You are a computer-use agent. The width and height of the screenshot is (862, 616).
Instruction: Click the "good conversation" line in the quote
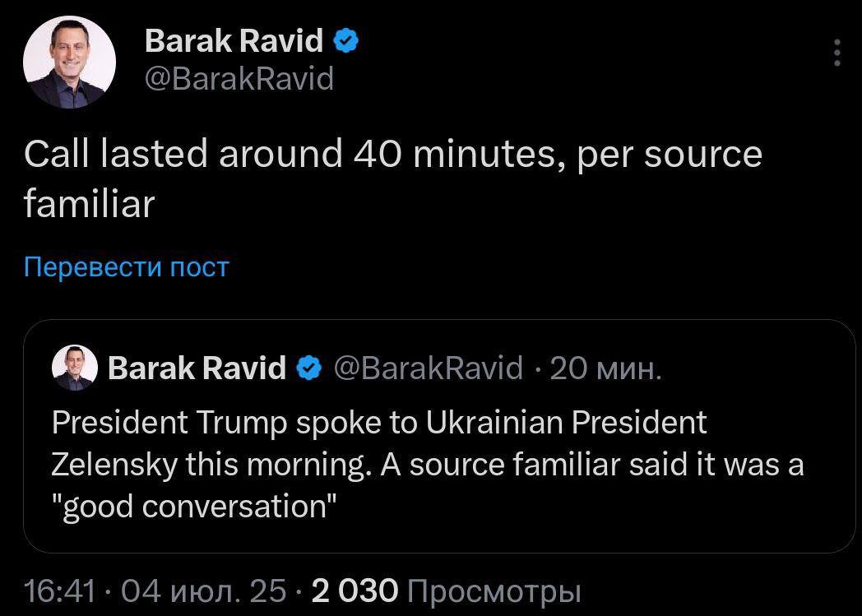pyautogui.click(x=194, y=507)
